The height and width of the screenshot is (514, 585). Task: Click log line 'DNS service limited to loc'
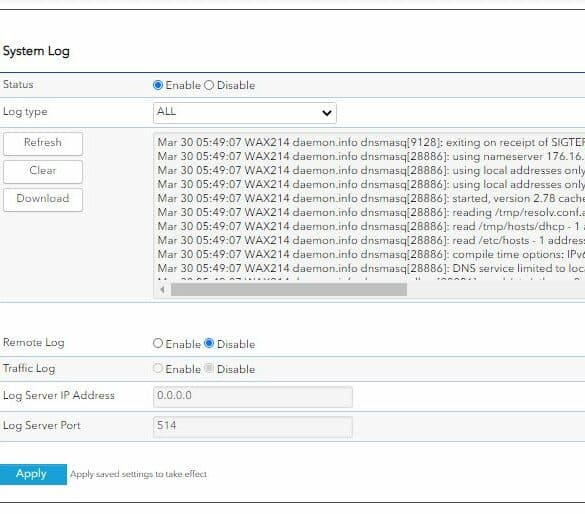click(x=371, y=268)
